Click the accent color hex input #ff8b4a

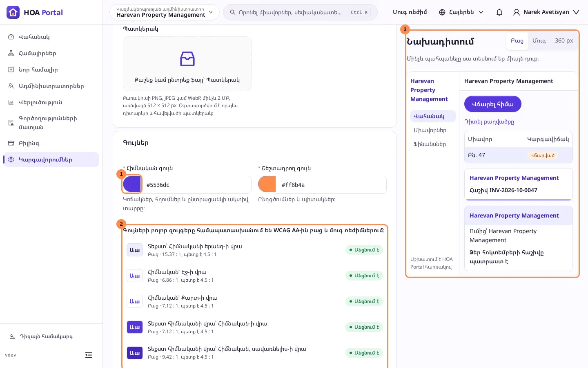(331, 185)
